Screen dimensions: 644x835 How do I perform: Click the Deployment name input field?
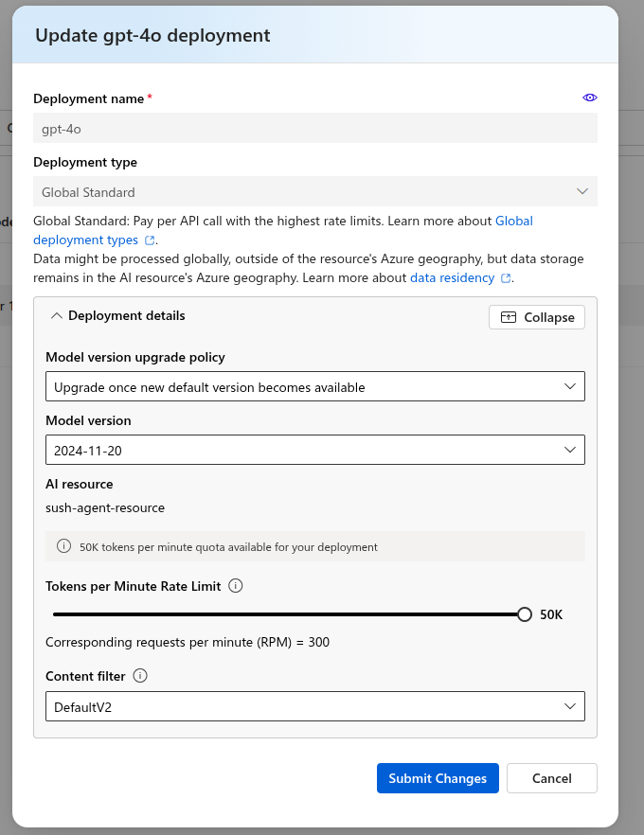[x=315, y=128]
